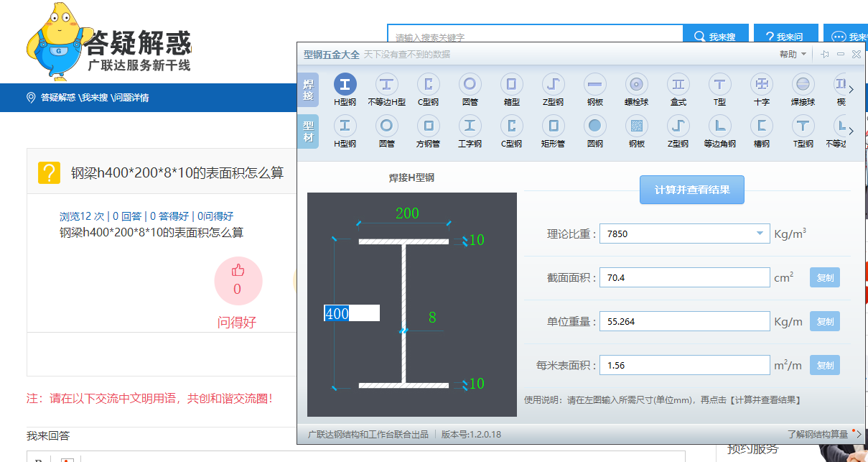
Task: Click 计算并查看结果 button
Action: pos(692,190)
